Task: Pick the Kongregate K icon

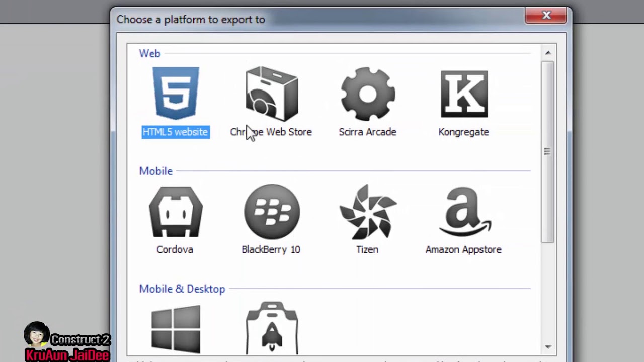Action: coord(464,94)
